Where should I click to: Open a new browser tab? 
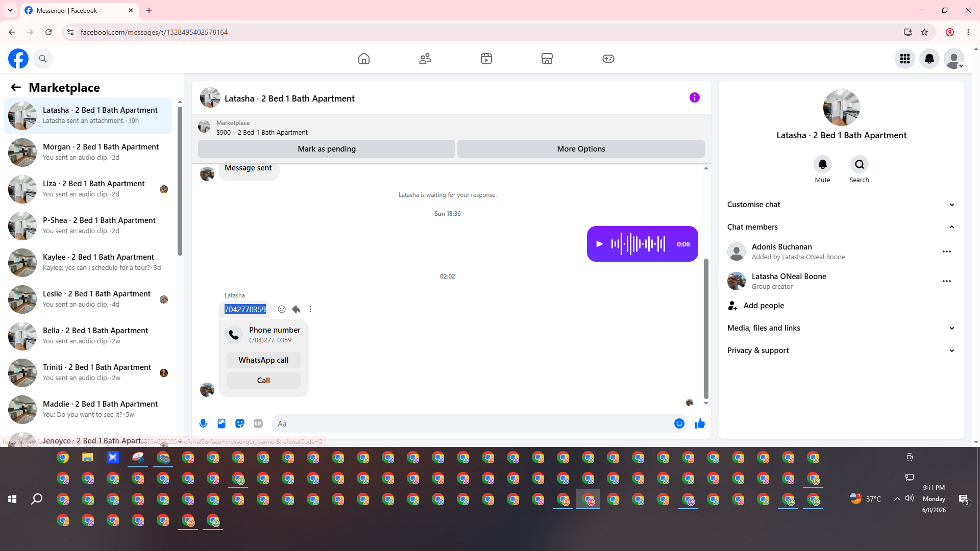click(x=149, y=10)
